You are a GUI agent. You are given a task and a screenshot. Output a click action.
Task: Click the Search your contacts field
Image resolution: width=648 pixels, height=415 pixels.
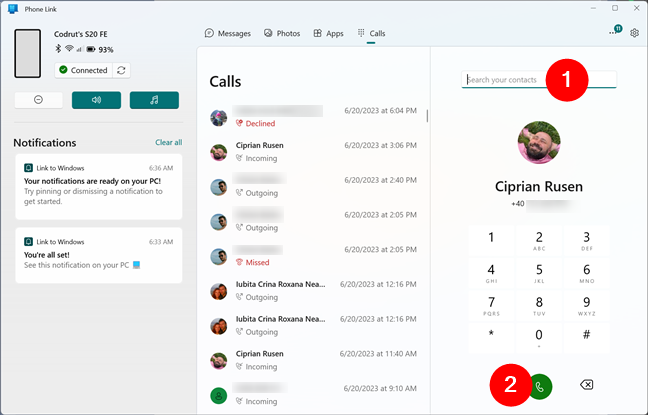tap(539, 80)
